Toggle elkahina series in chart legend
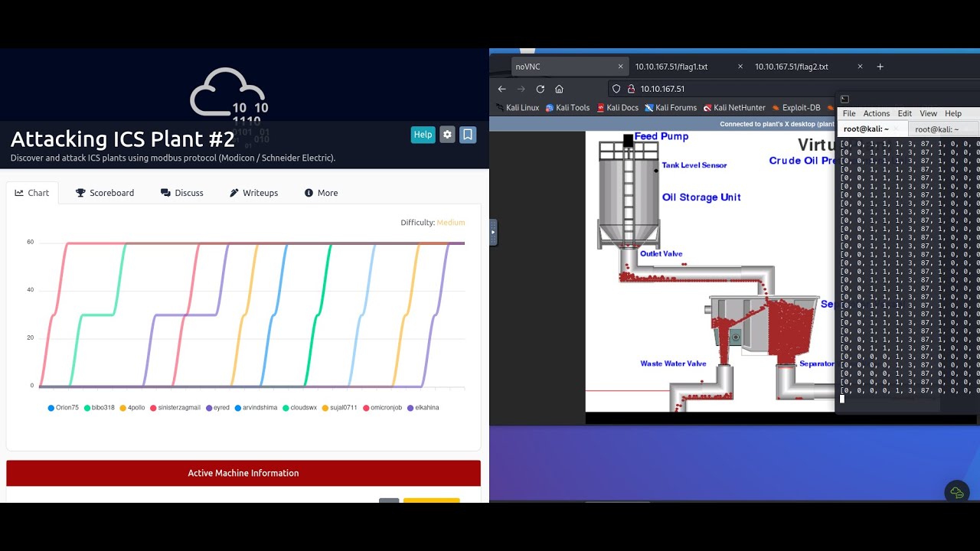Screen dimensions: 980x551 pyautogui.click(x=423, y=408)
